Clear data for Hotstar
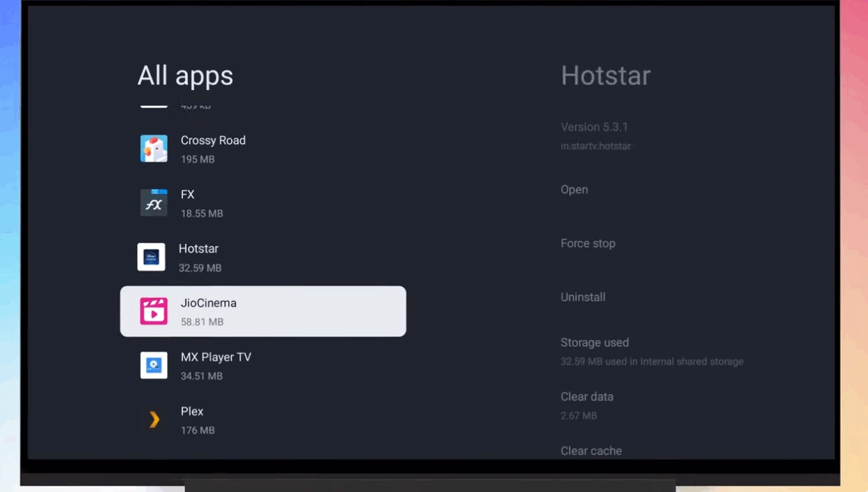868x492 pixels. pyautogui.click(x=587, y=397)
